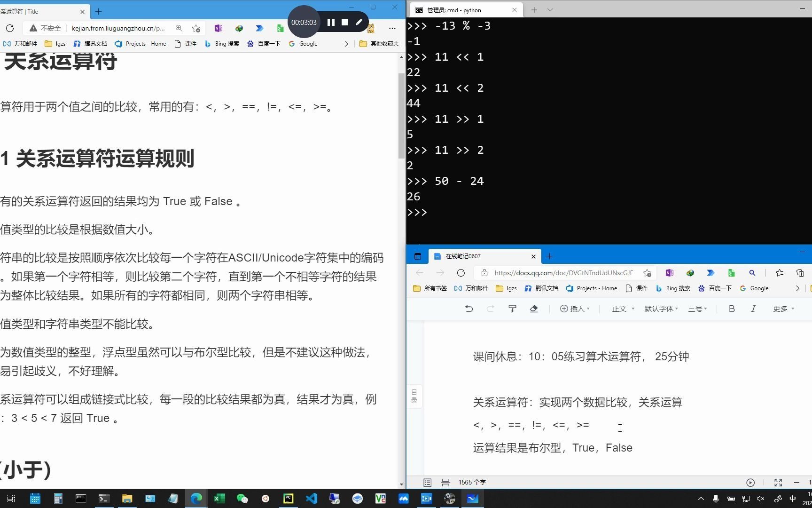Click the bookmark/favorites star in the address bar

click(196, 28)
